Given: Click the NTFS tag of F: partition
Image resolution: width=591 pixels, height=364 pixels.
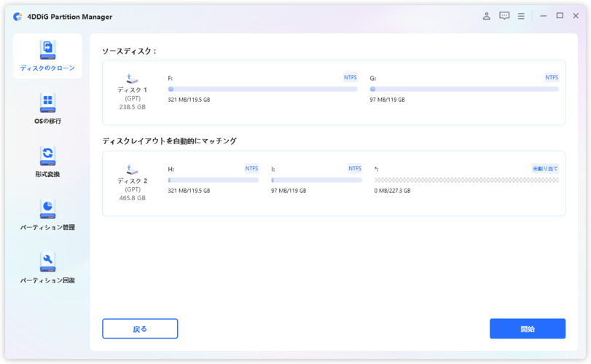Looking at the screenshot, I should point(350,78).
